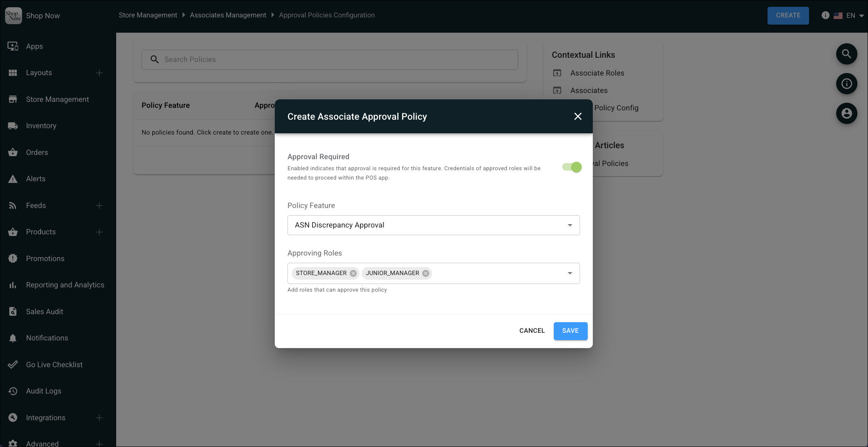This screenshot has width=868, height=447.
Task: Expand the Integrations menu plus
Action: click(x=99, y=418)
